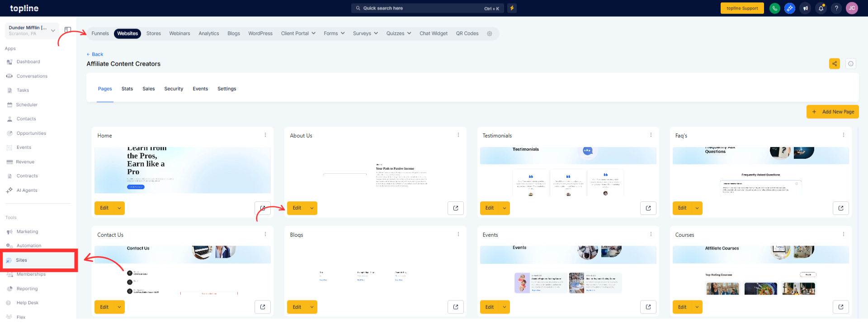Open the sites settings gear icon

[x=489, y=33]
